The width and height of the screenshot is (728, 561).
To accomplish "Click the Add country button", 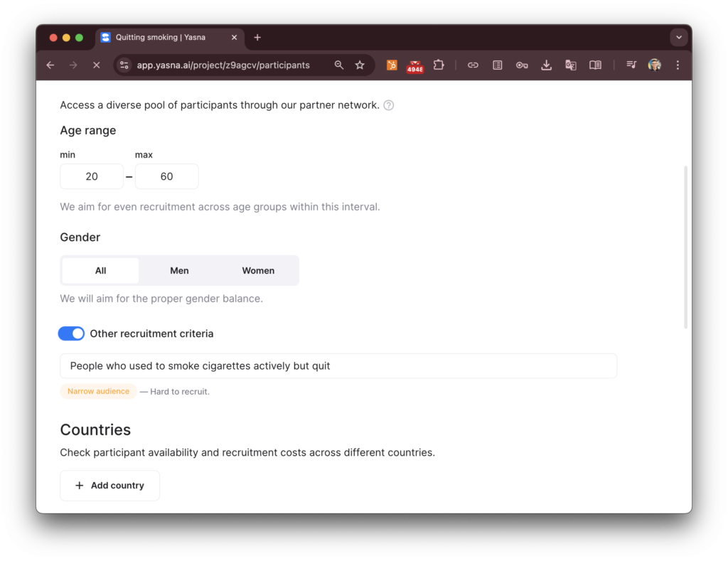I will [x=109, y=486].
